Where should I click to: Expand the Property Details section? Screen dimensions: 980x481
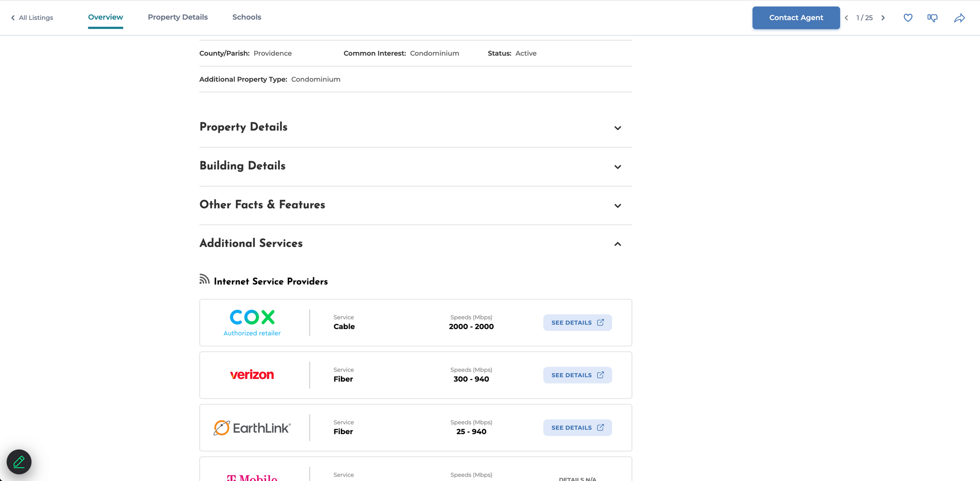pyautogui.click(x=617, y=128)
